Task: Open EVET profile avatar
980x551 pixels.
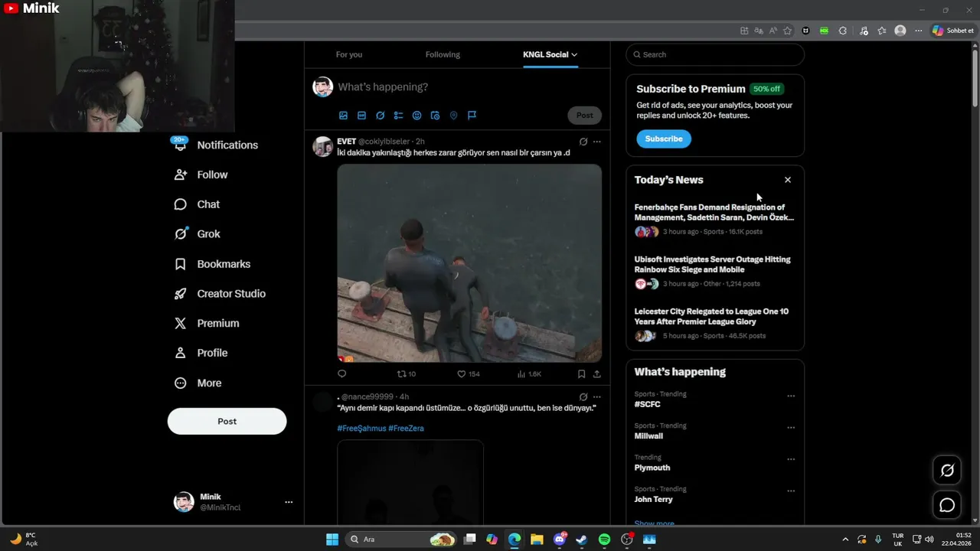Action: [x=323, y=146]
